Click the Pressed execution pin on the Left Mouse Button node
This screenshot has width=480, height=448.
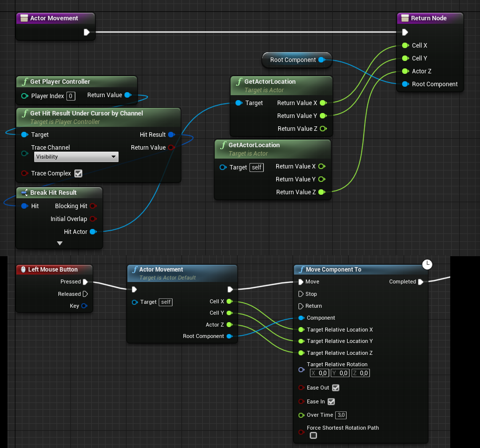point(85,281)
